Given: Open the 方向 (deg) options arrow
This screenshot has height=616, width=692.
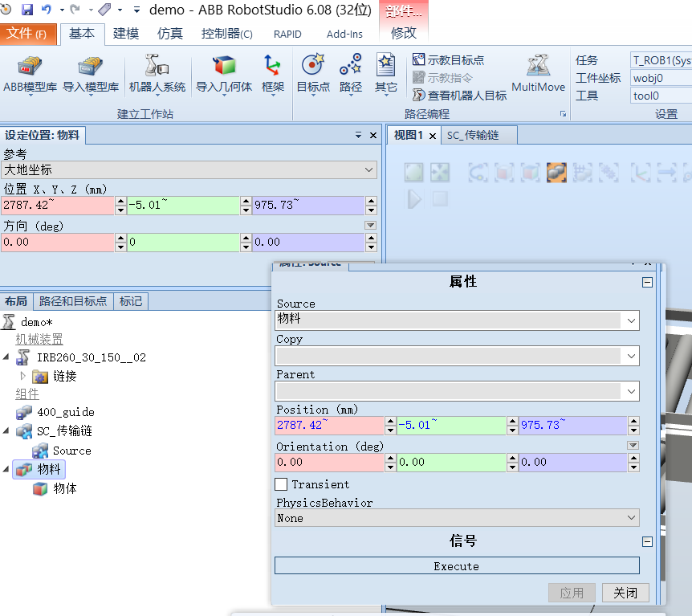Looking at the screenshot, I should point(370,226).
